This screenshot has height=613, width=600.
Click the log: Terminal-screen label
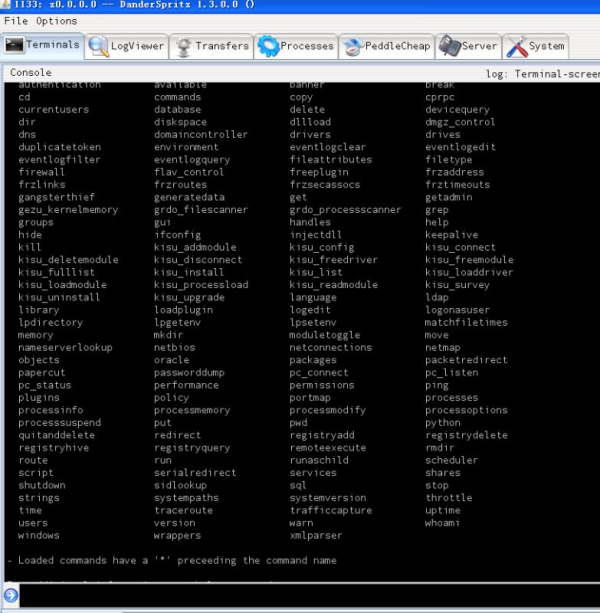click(x=541, y=74)
